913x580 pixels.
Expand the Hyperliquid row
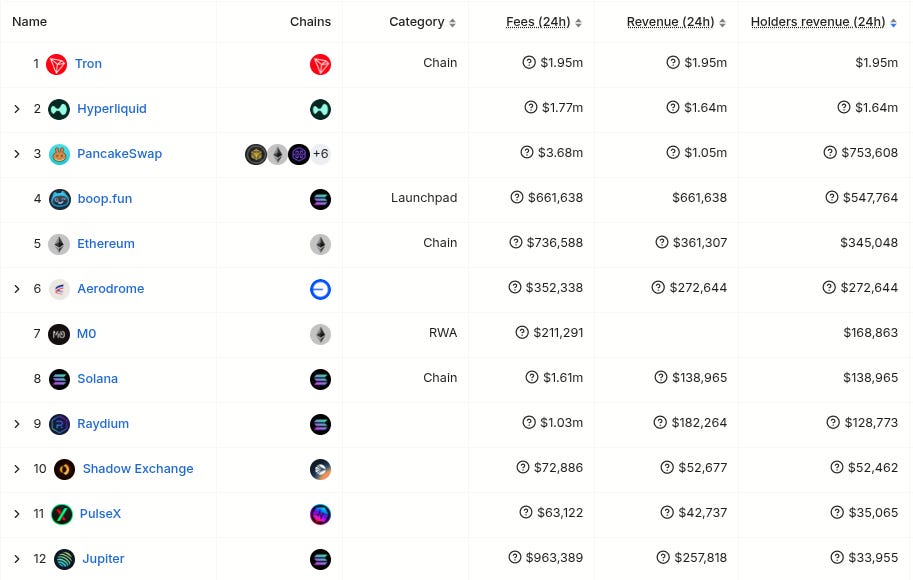[x=17, y=109]
